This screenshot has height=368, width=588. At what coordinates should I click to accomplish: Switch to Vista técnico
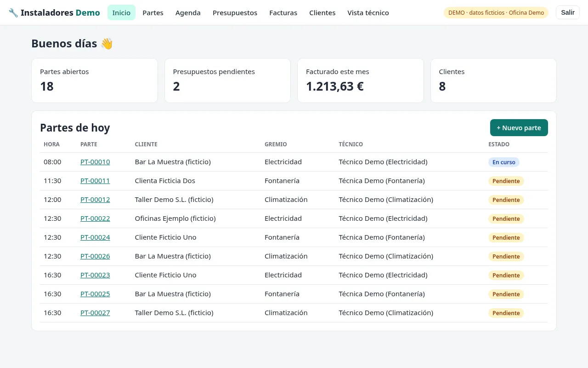(x=368, y=13)
